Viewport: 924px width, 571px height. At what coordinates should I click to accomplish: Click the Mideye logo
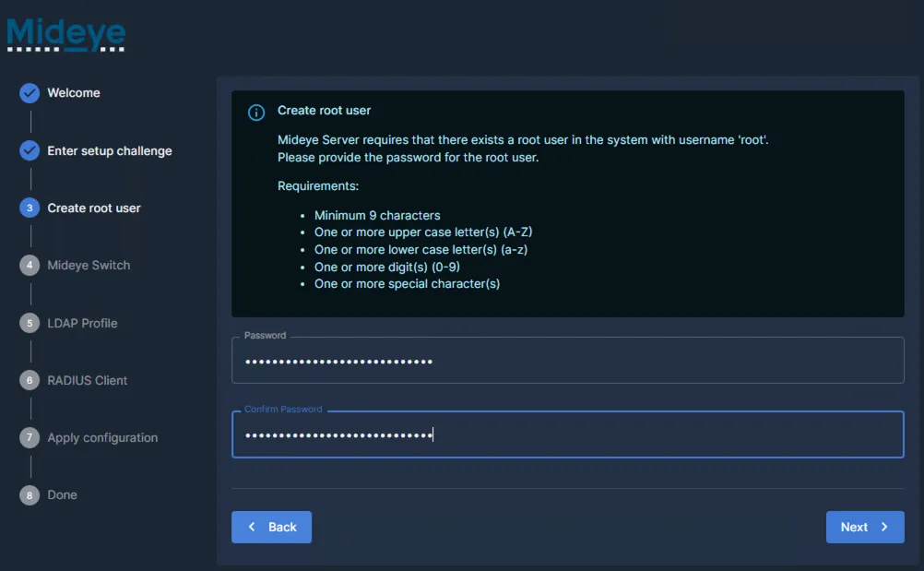pyautogui.click(x=65, y=34)
